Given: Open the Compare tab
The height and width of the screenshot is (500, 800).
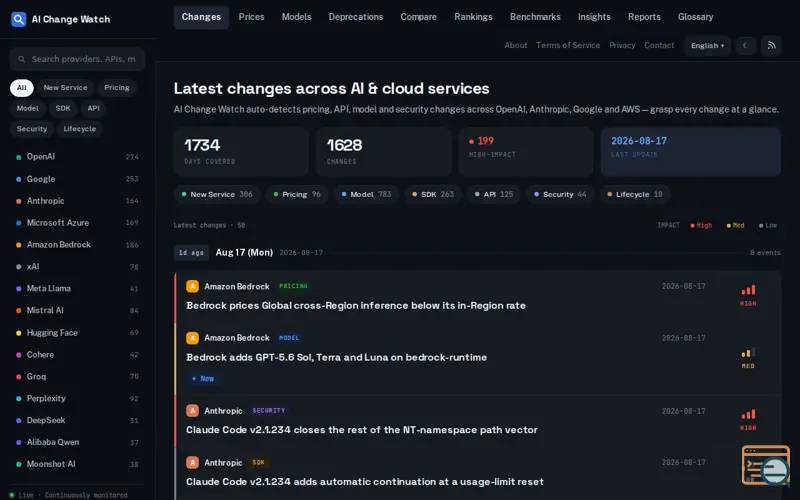Looking at the screenshot, I should tap(418, 17).
